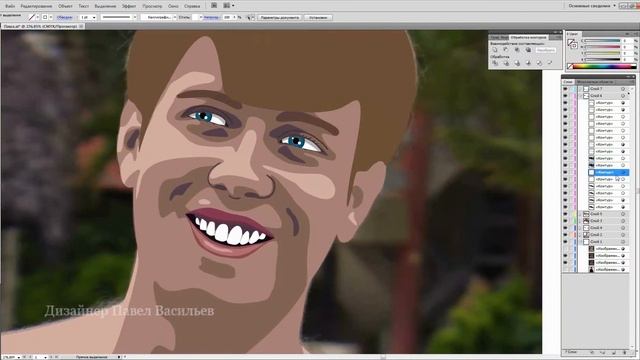
Task: Open the stroke weight dropdown showing 1 pt
Action: point(93,17)
